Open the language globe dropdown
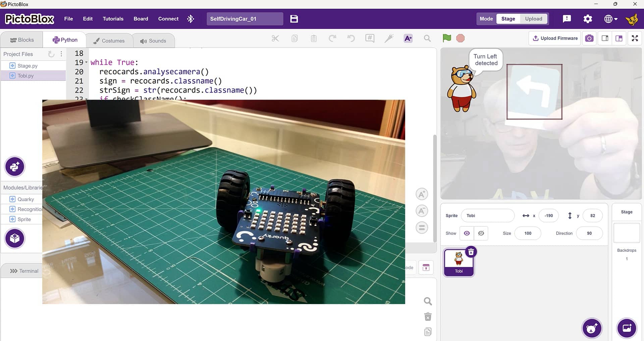Image resolution: width=644 pixels, height=341 pixels. (x=611, y=19)
